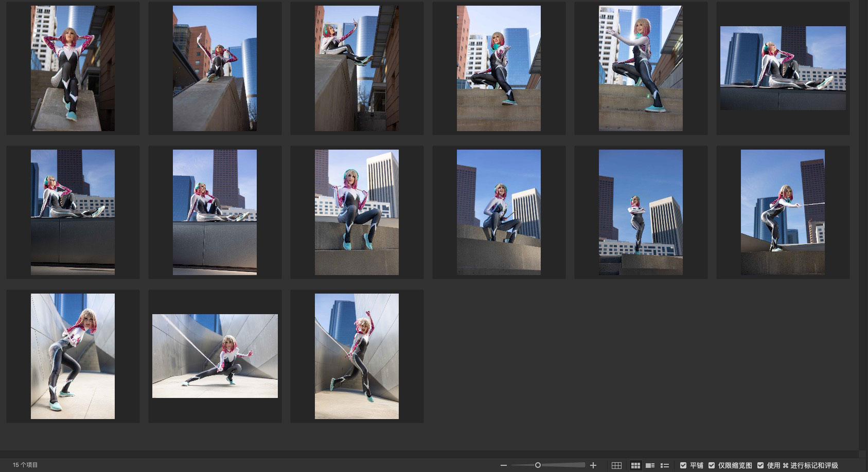Screen dimensions: 868x472
Task: Click the 15 个项目 item count
Action: click(25, 465)
